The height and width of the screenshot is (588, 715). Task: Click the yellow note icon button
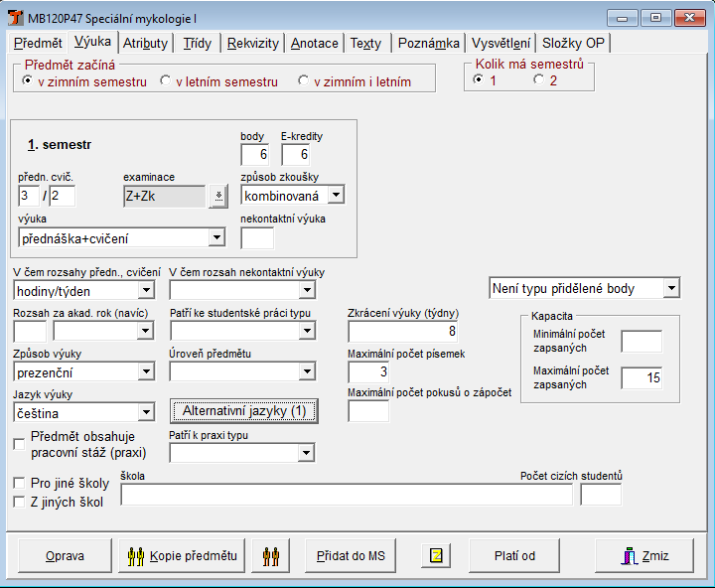[x=436, y=555]
